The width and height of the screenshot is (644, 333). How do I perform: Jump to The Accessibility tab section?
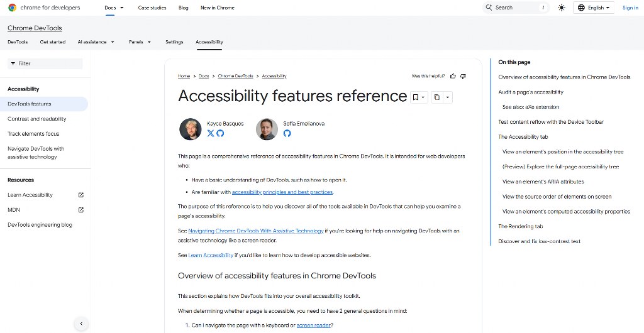pos(523,136)
